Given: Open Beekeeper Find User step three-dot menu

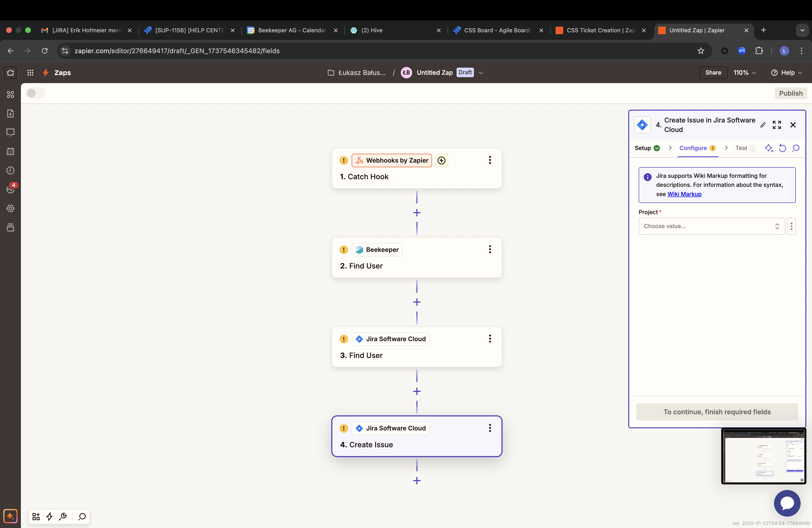Looking at the screenshot, I should pyautogui.click(x=490, y=249).
